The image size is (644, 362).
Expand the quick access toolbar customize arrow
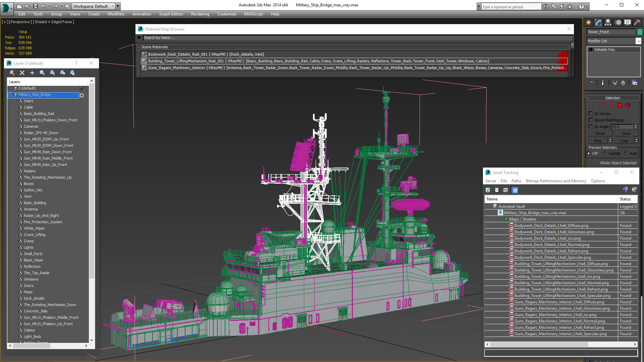point(118,6)
